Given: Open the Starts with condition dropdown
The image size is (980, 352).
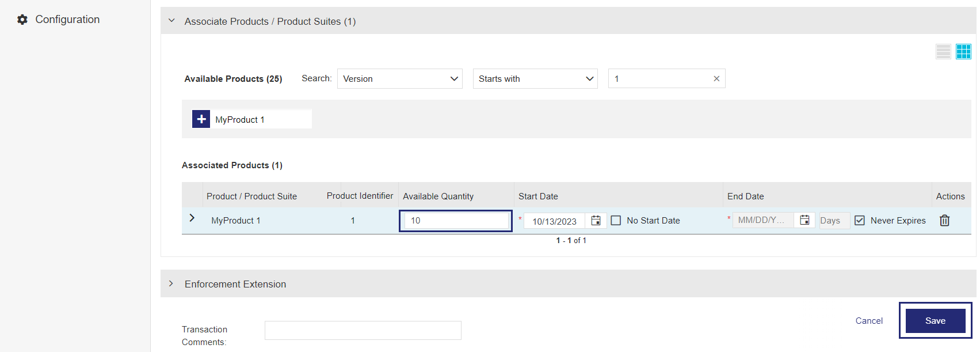Looking at the screenshot, I should tap(535, 79).
